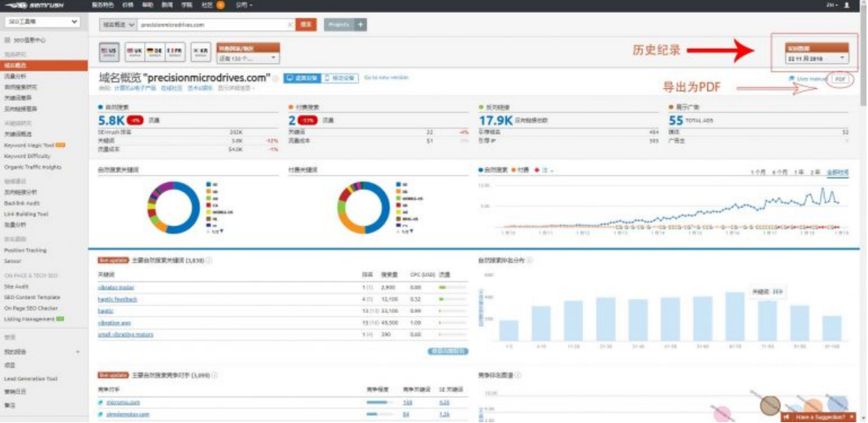This screenshot has width=868, height=423.
Task: Open the vibrator motor keyword link
Action: (x=116, y=288)
